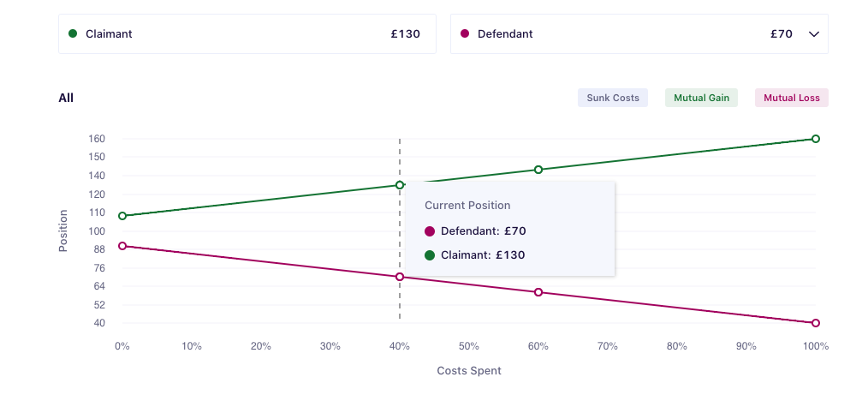Image resolution: width=868 pixels, height=395 pixels.
Task: Click the 'All' chart heading
Action: click(66, 98)
